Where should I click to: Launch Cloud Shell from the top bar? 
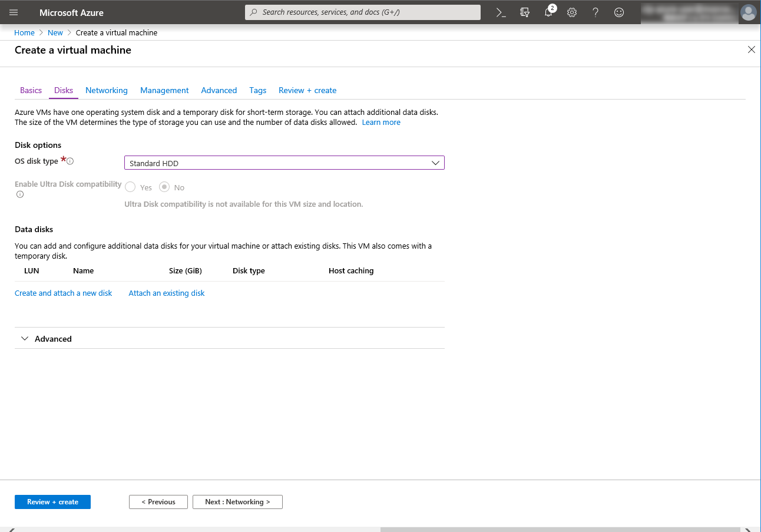[501, 12]
